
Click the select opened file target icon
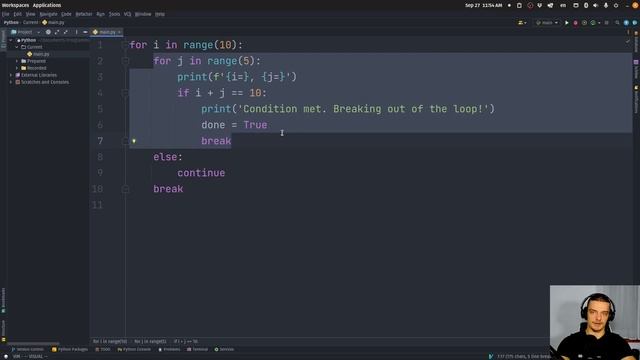(x=48, y=32)
